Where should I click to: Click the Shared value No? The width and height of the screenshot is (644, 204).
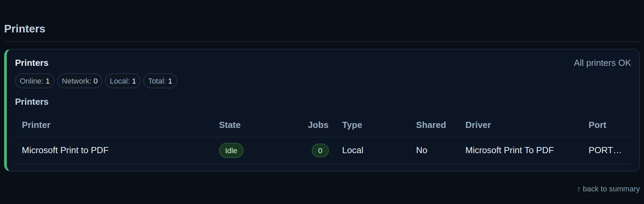pyautogui.click(x=422, y=150)
